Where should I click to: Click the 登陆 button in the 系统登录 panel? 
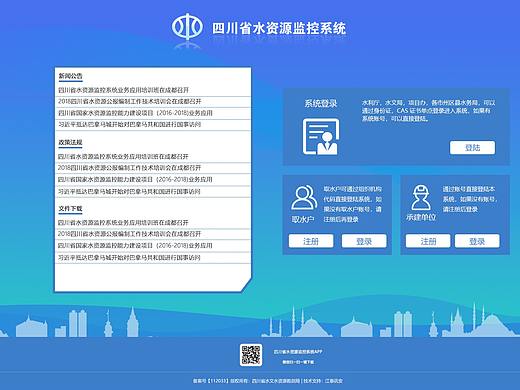[472, 148]
